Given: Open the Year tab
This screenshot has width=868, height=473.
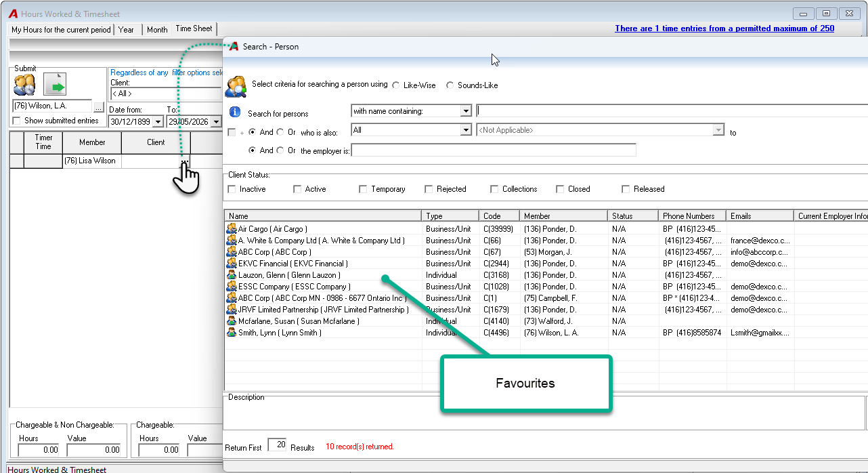Looking at the screenshot, I should (x=127, y=30).
